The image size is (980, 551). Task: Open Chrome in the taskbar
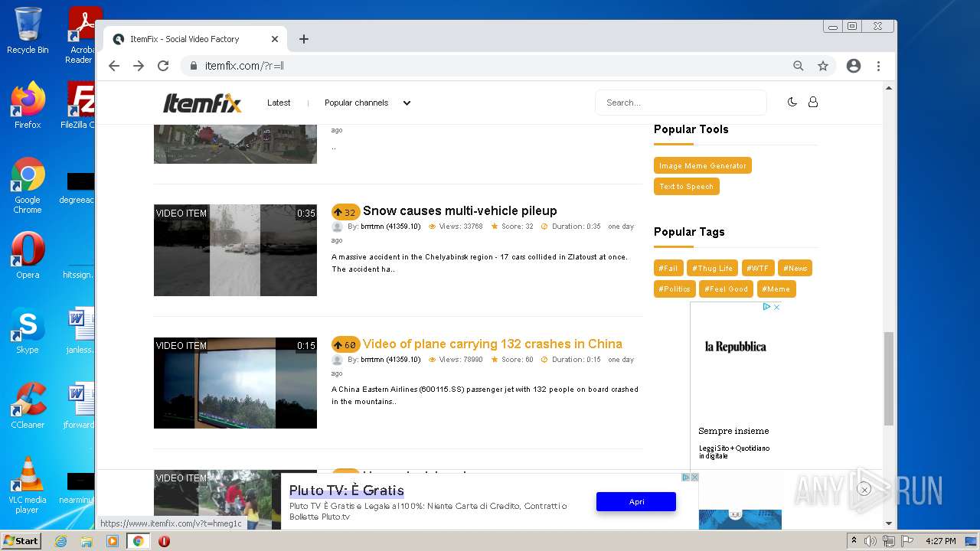[x=138, y=541]
